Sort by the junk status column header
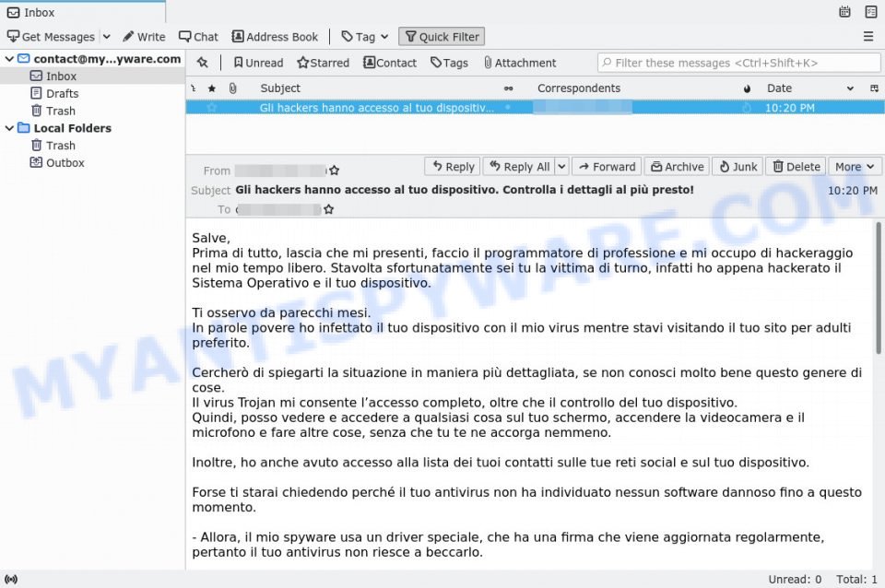This screenshot has height=588, width=885. [747, 88]
